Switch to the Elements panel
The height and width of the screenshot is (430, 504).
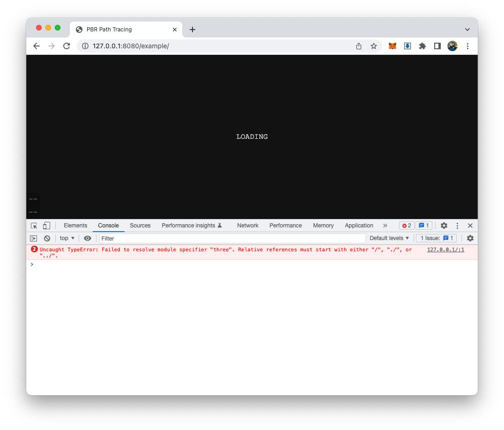[75, 226]
